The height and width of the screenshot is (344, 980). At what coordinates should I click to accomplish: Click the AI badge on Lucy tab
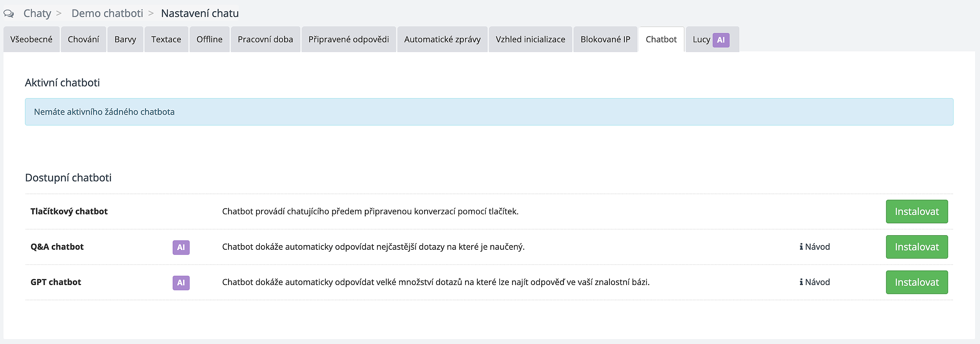click(x=720, y=40)
